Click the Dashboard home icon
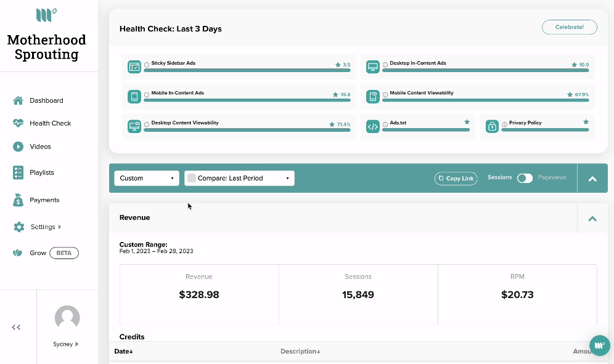The height and width of the screenshot is (364, 614). click(18, 100)
